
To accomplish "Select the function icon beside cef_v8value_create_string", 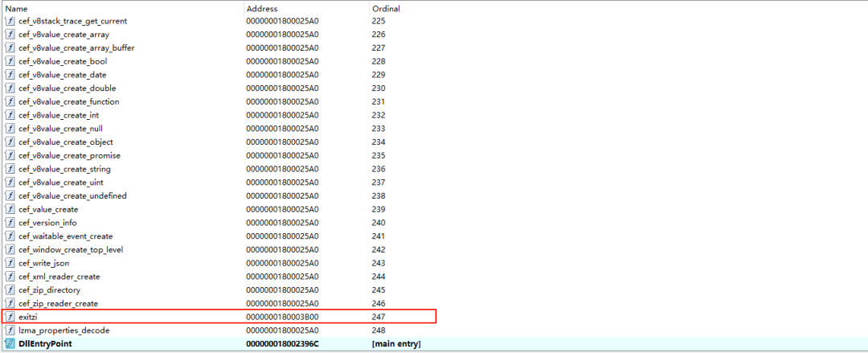I will 10,169.
